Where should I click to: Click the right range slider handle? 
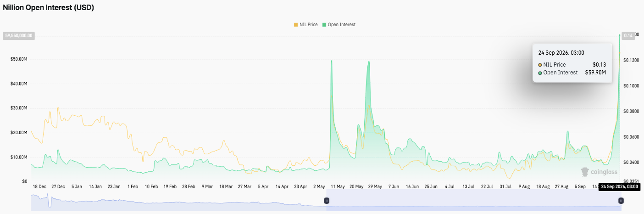coord(621,200)
